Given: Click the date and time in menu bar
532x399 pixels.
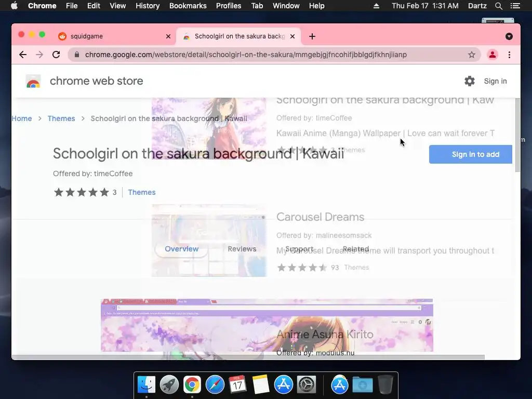Looking at the screenshot, I should click(x=425, y=6).
